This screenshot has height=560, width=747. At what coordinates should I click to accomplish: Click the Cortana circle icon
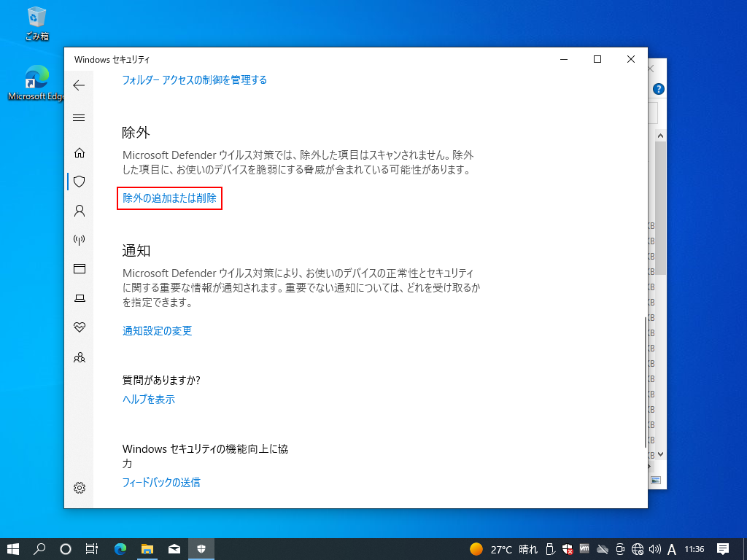click(65, 549)
